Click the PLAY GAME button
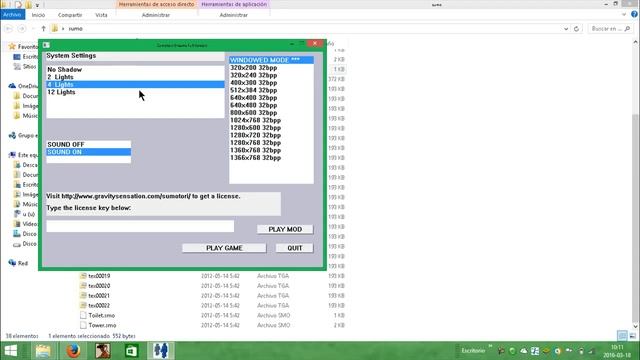 point(224,248)
